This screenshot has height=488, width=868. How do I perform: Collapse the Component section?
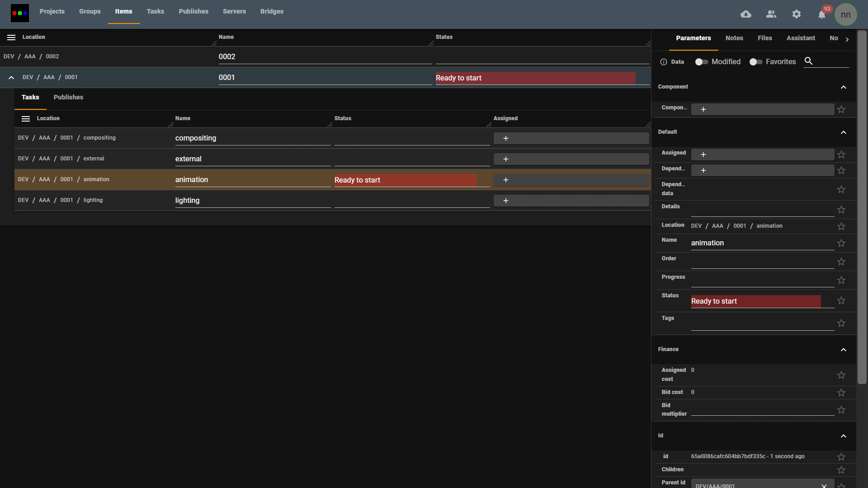(843, 87)
